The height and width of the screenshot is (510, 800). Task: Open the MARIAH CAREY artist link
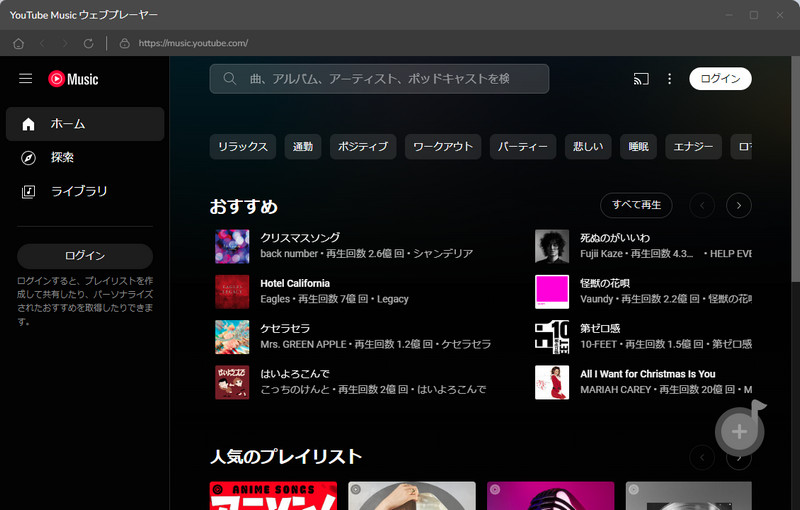(x=615, y=390)
